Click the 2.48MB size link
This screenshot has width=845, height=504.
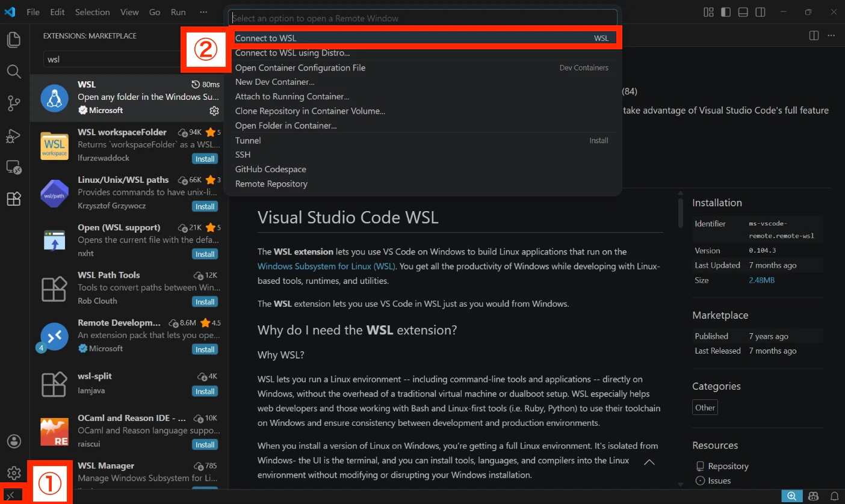coord(761,280)
